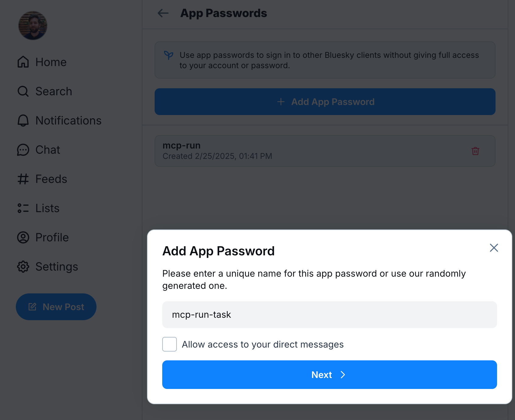
Task: Click the New Post button
Action: pyautogui.click(x=56, y=307)
